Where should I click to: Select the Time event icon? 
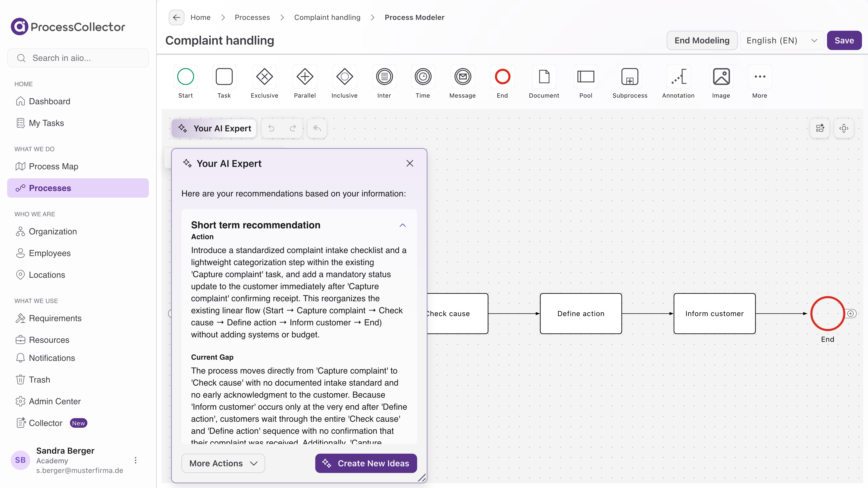pyautogui.click(x=423, y=77)
